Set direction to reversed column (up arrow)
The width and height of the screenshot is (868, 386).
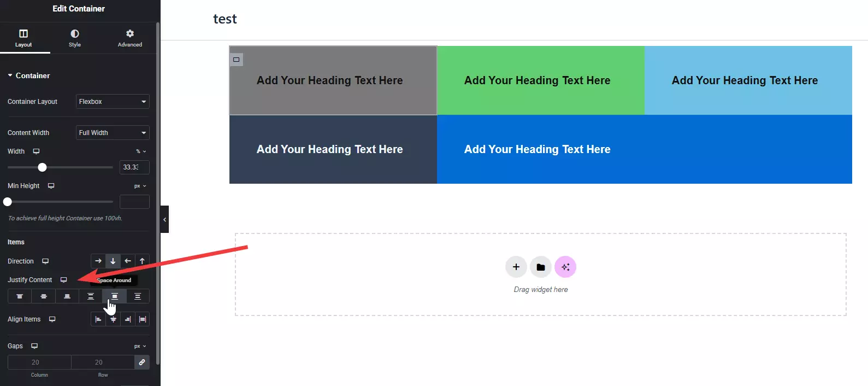(142, 261)
